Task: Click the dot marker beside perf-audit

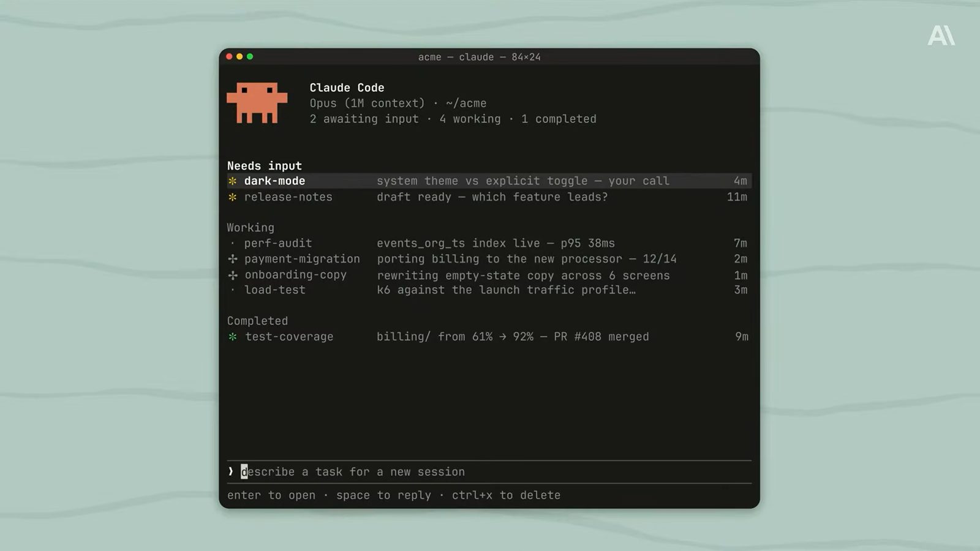Action: tap(233, 244)
